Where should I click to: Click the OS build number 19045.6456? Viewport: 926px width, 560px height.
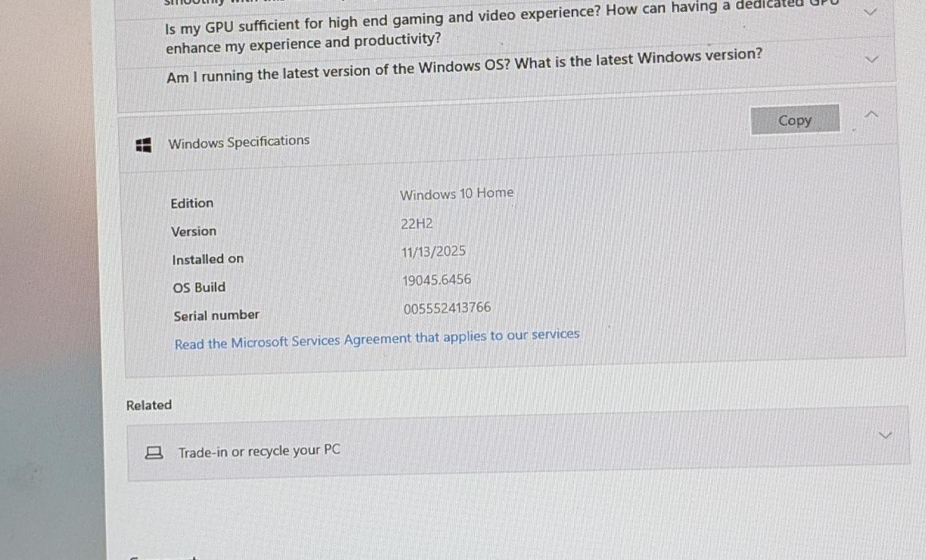pyautogui.click(x=437, y=280)
